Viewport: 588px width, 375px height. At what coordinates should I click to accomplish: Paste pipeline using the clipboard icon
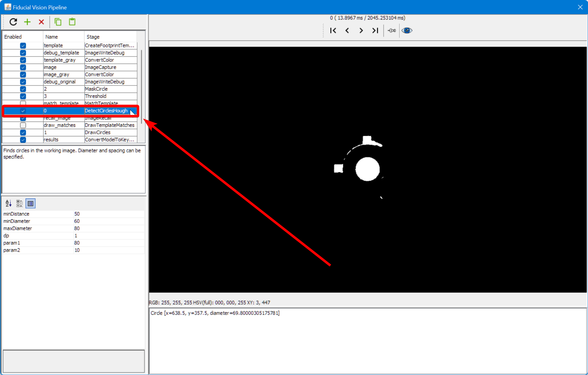tap(72, 22)
